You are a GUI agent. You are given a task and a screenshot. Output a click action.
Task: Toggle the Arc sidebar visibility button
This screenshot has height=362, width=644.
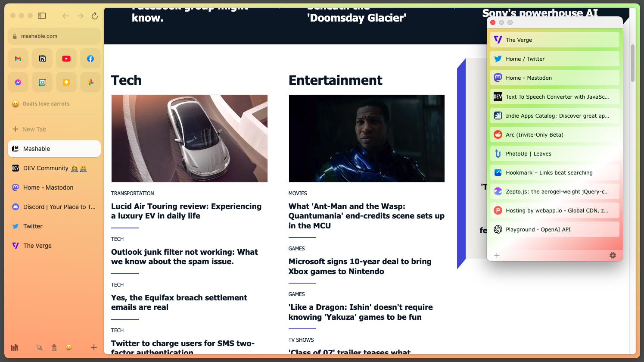pyautogui.click(x=42, y=16)
